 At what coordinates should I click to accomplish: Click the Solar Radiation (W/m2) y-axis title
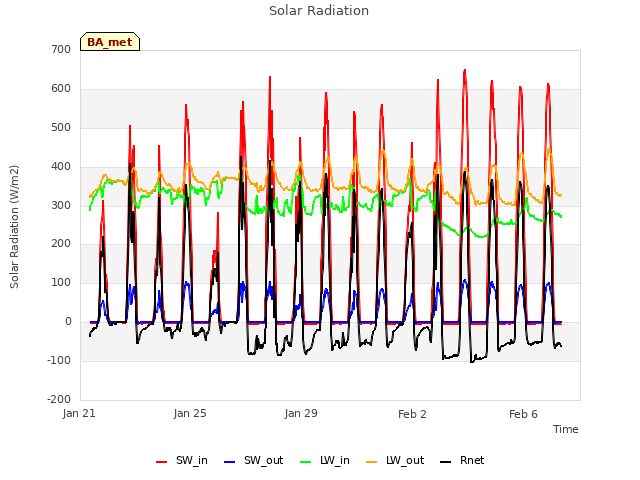point(14,227)
